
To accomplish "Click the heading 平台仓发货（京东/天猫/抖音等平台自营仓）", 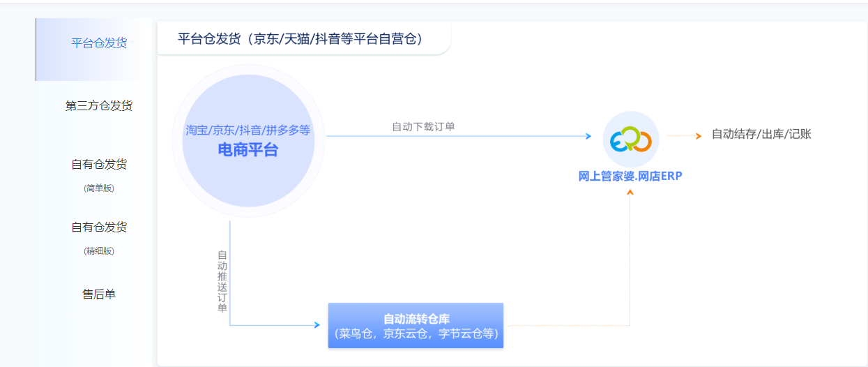I will (300, 38).
